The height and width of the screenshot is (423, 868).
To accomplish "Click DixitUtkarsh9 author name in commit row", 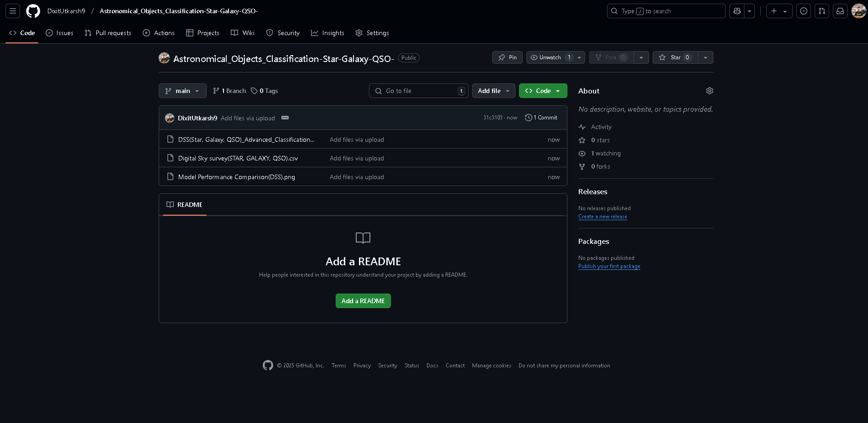I will pos(198,118).
